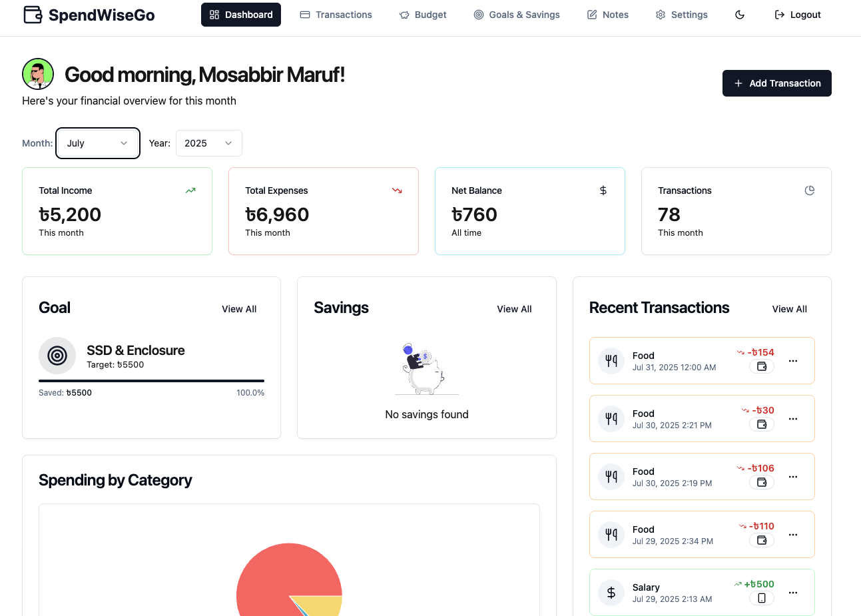861x616 pixels.
Task: Click the Transactions pie chart icon
Action: pos(810,190)
